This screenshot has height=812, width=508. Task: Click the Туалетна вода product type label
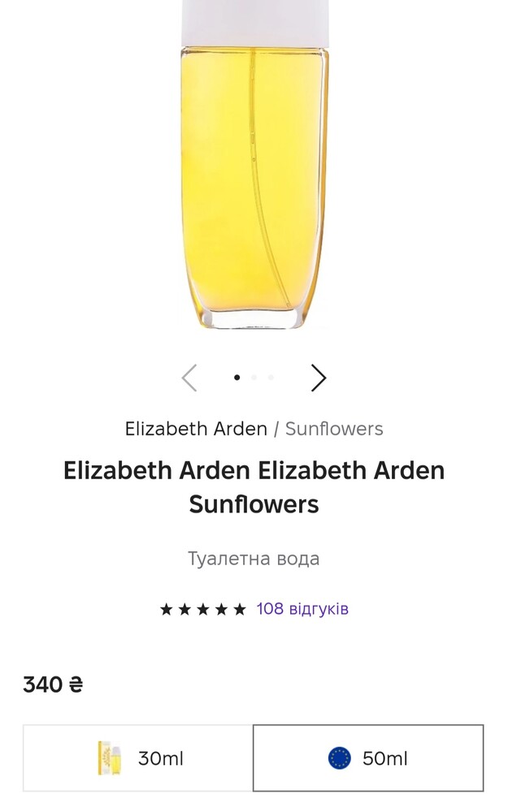[x=254, y=559]
